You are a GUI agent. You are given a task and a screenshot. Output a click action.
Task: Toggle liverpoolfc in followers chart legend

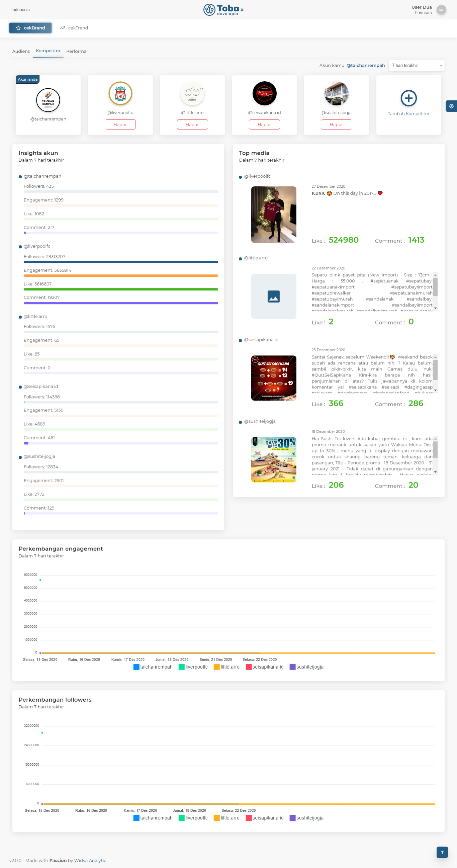193,818
